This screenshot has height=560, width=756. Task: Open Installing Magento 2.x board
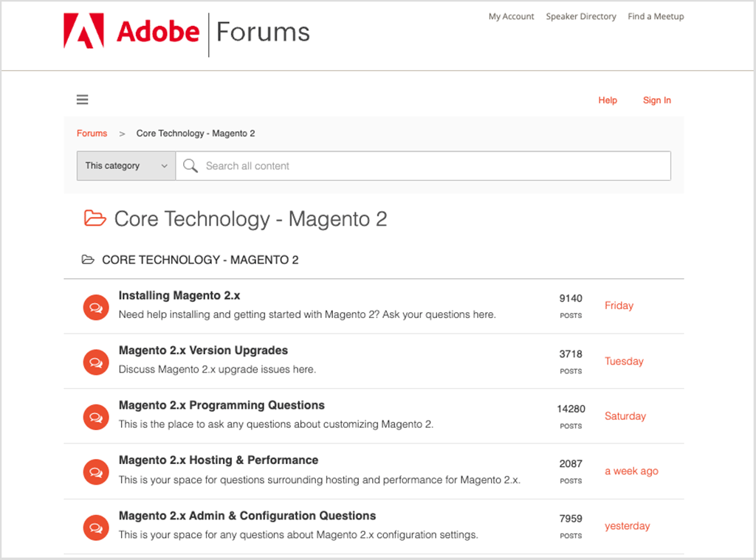179,295
